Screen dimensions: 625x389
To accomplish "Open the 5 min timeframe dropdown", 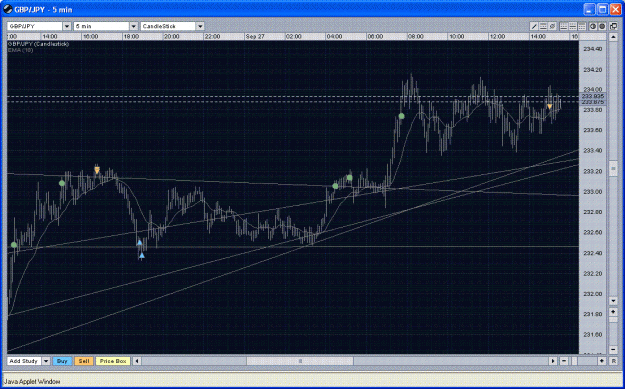I will coord(134,26).
